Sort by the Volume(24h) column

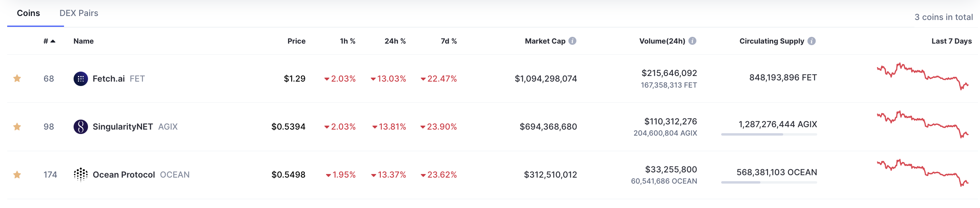click(662, 41)
